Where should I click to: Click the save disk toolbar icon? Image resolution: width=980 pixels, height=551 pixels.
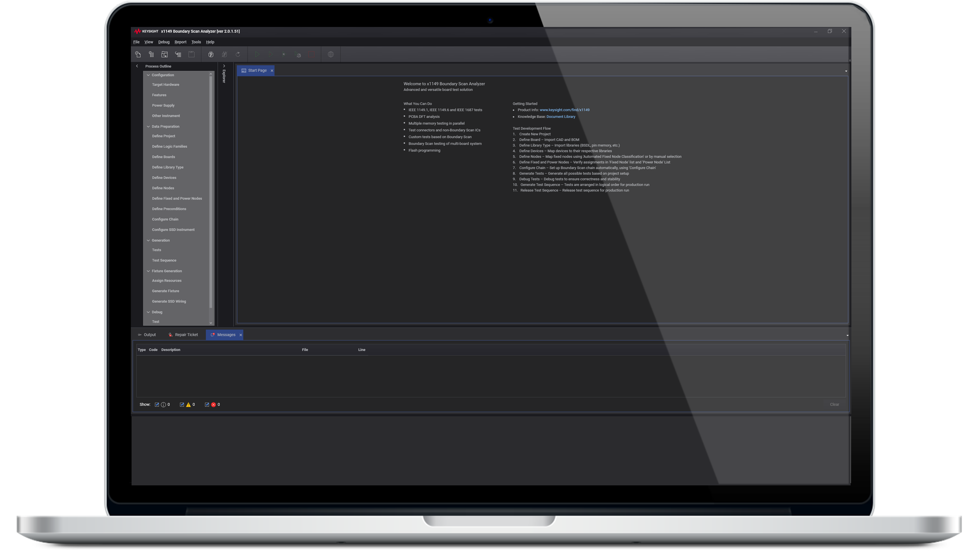[x=191, y=54]
